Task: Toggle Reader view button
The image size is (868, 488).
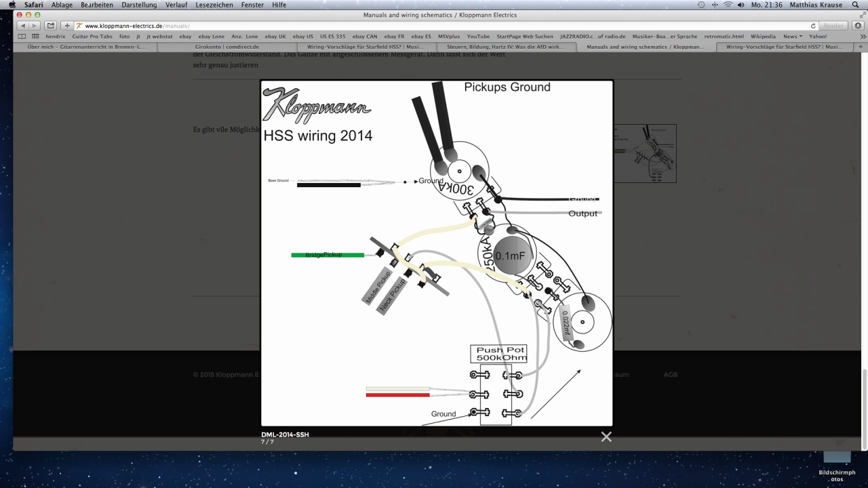Action: (x=833, y=26)
